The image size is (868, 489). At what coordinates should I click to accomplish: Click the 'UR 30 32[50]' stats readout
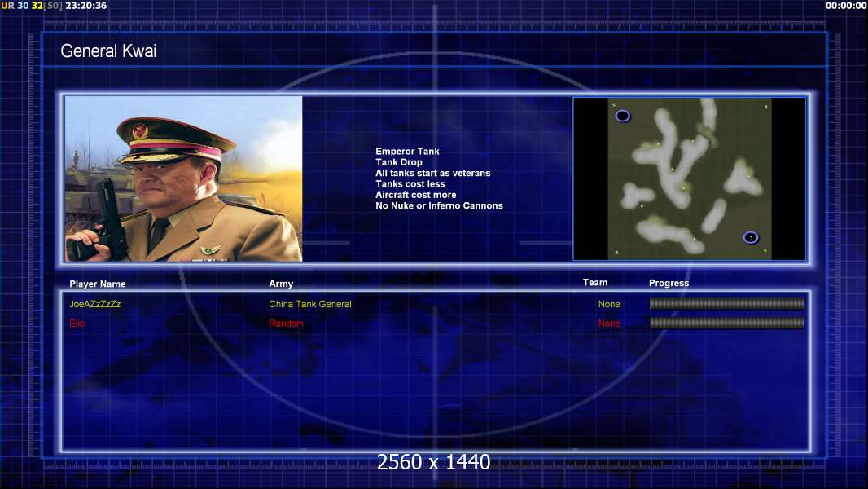[x=32, y=6]
